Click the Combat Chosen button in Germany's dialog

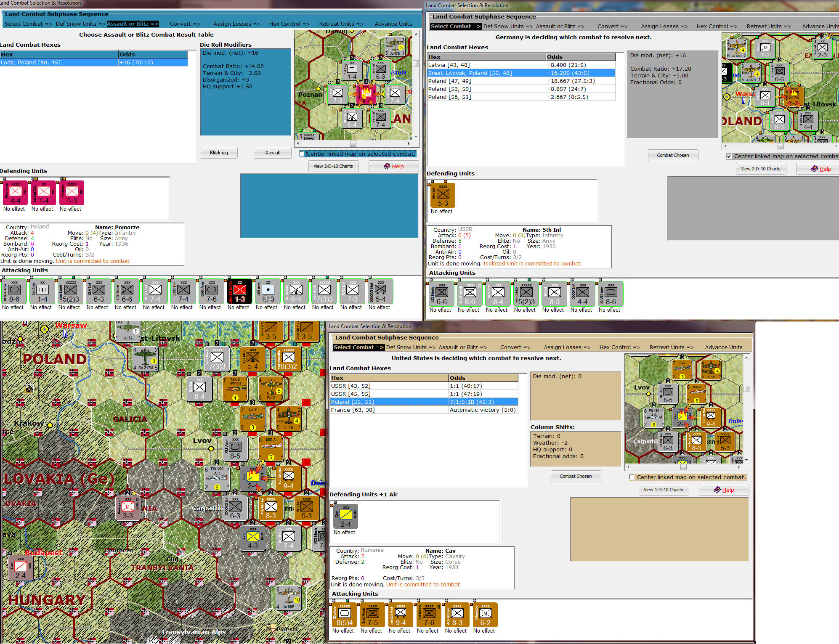673,155
